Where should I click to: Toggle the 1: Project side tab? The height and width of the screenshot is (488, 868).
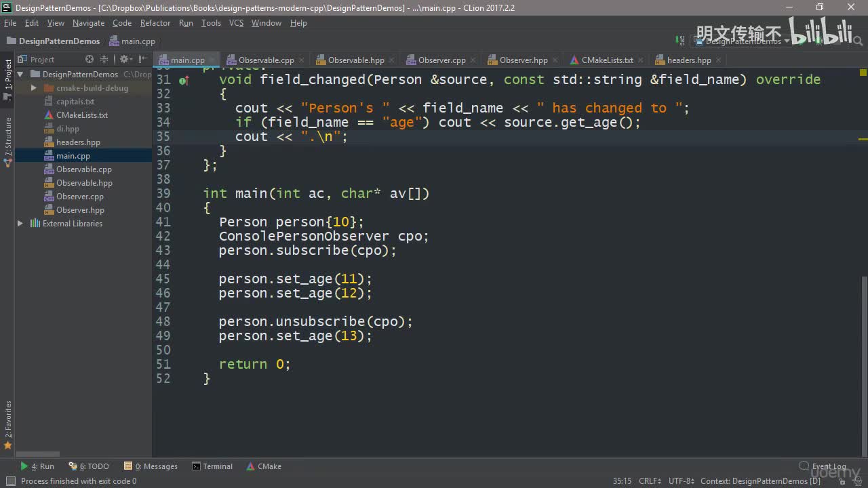8,79
